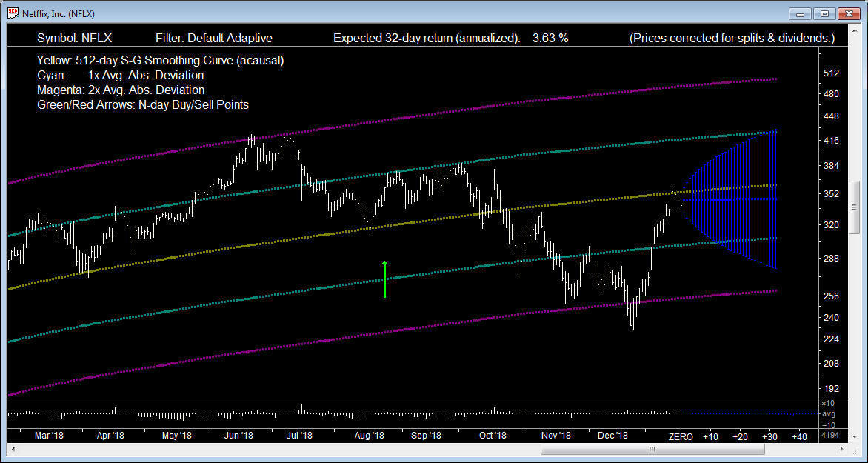The width and height of the screenshot is (868, 463).
Task: Click the 240 price axis label
Action: (832, 317)
